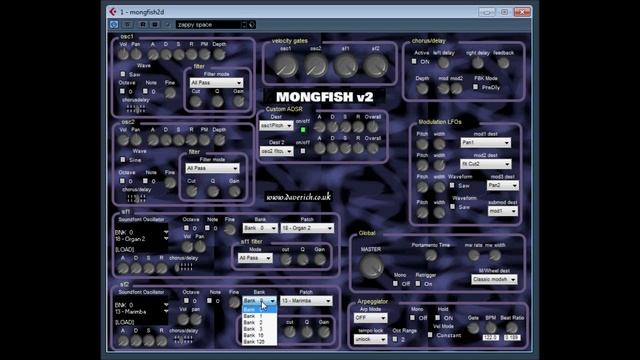Viewport: 640px width, 360px height.
Task: Toggle the osc1 Saw wave checkbox
Action: (x=123, y=74)
